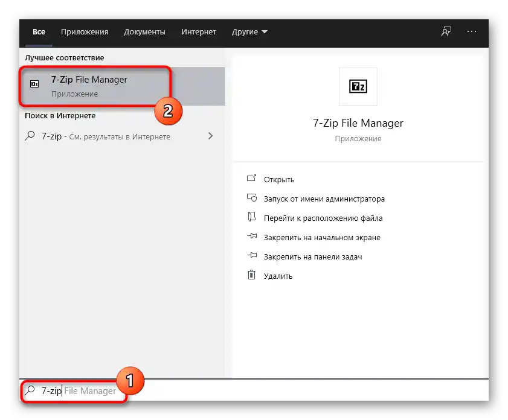The height and width of the screenshot is (420, 508).
Task: Click the file location icon
Action: tap(252, 217)
